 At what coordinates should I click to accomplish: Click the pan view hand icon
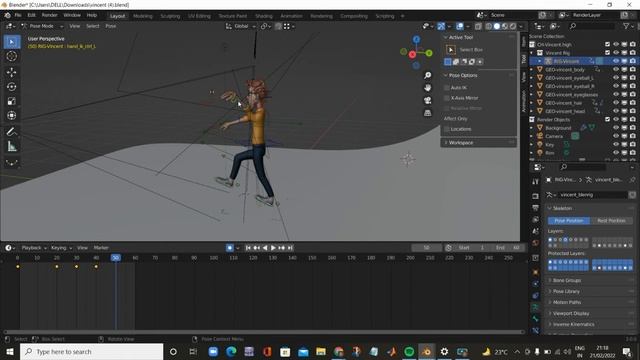coord(427,88)
